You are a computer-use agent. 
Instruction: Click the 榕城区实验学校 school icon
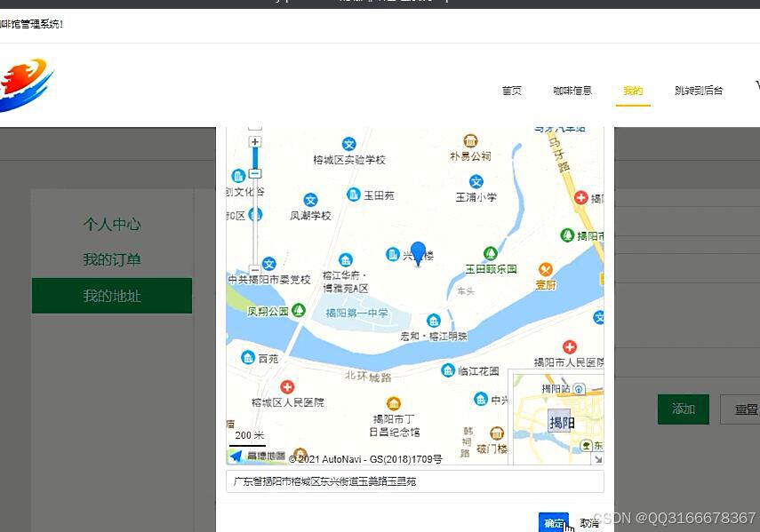click(x=349, y=144)
